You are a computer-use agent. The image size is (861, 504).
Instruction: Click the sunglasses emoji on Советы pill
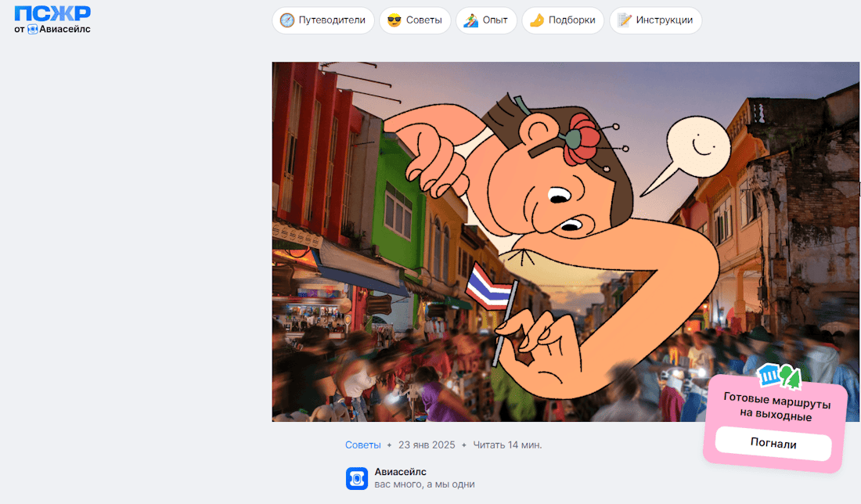(x=394, y=20)
